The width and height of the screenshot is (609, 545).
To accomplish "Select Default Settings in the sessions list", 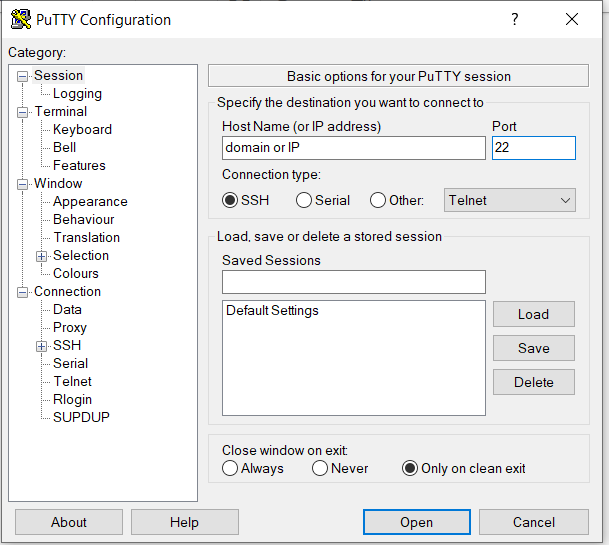I will click(272, 311).
